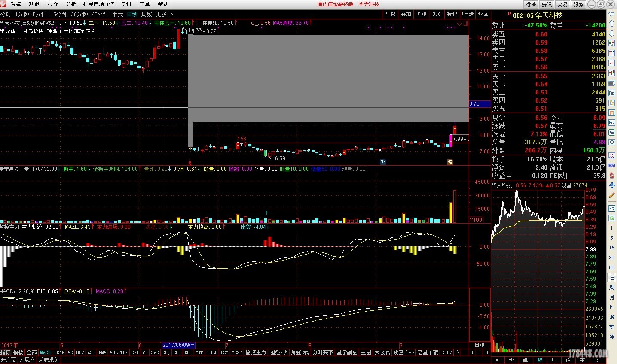Click the +自选 add to watchlist button

coord(468,14)
